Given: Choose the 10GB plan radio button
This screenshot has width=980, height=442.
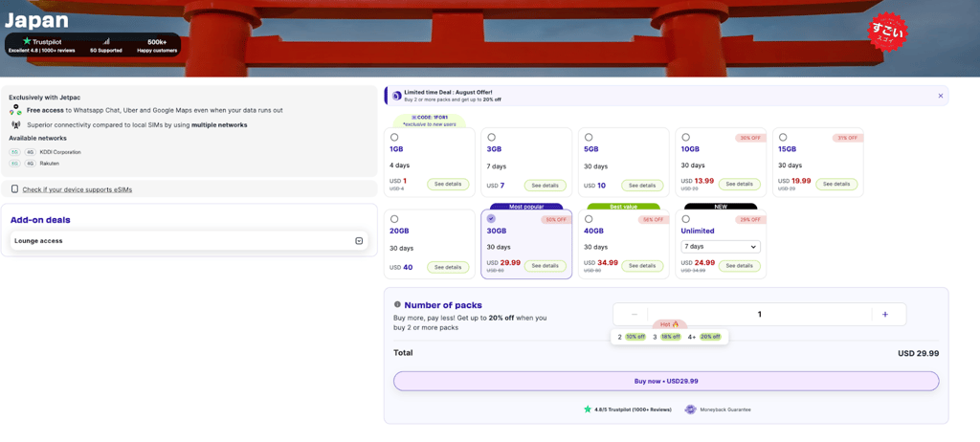Looking at the screenshot, I should click(686, 137).
